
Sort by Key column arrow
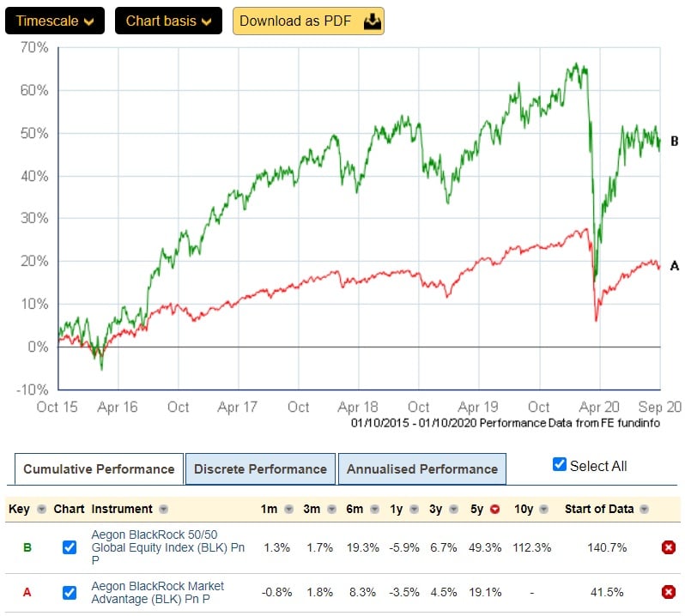[x=41, y=509]
